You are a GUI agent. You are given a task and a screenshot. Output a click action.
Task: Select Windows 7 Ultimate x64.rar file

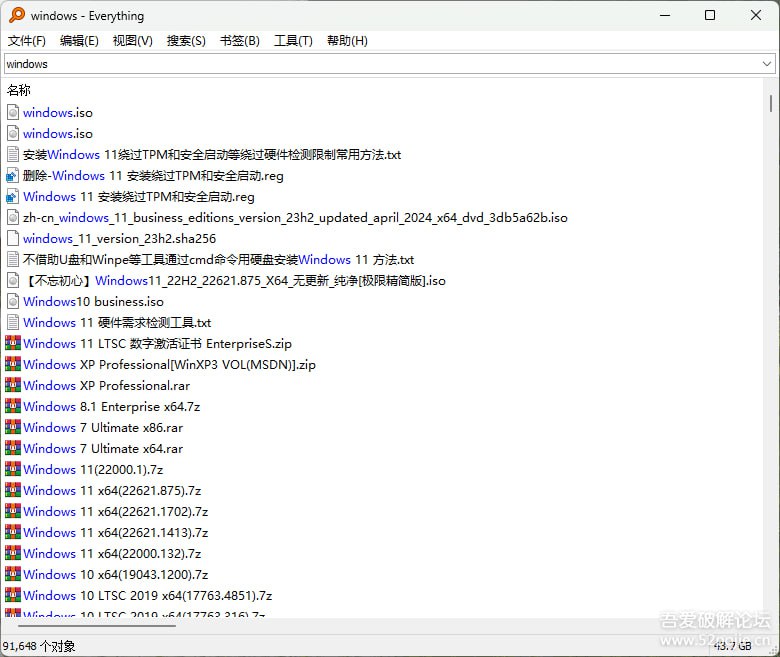click(103, 449)
